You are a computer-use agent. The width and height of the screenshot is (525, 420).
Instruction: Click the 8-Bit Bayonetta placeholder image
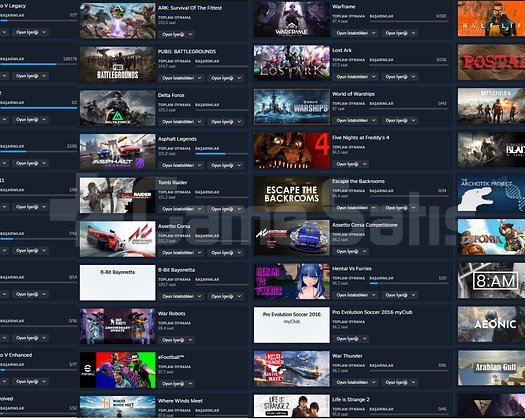[x=118, y=283]
